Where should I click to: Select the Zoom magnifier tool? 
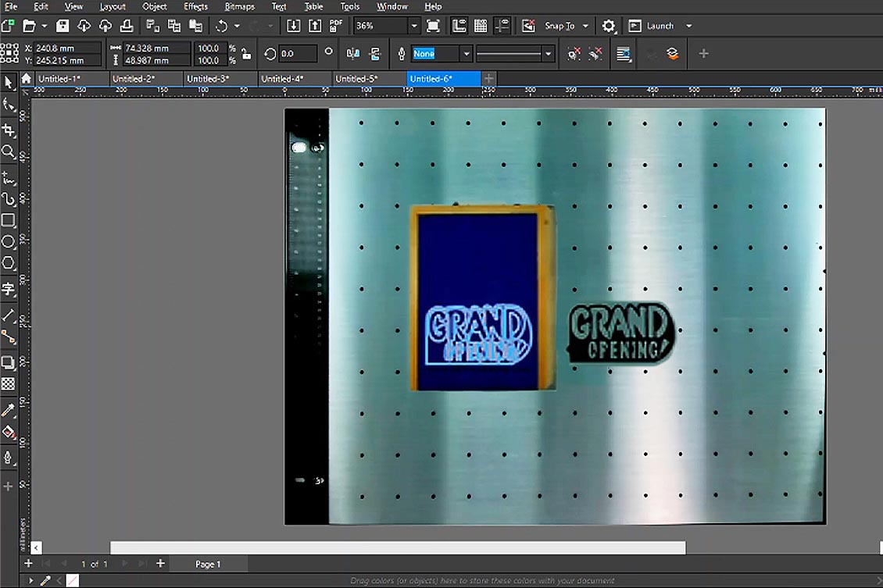[9, 151]
